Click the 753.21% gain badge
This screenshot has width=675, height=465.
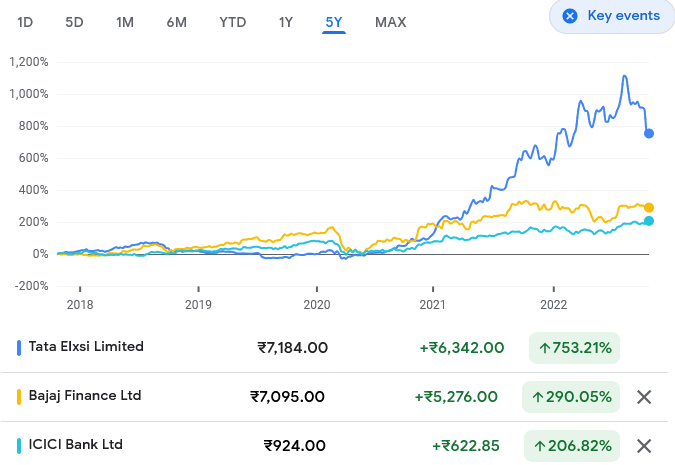(x=574, y=348)
